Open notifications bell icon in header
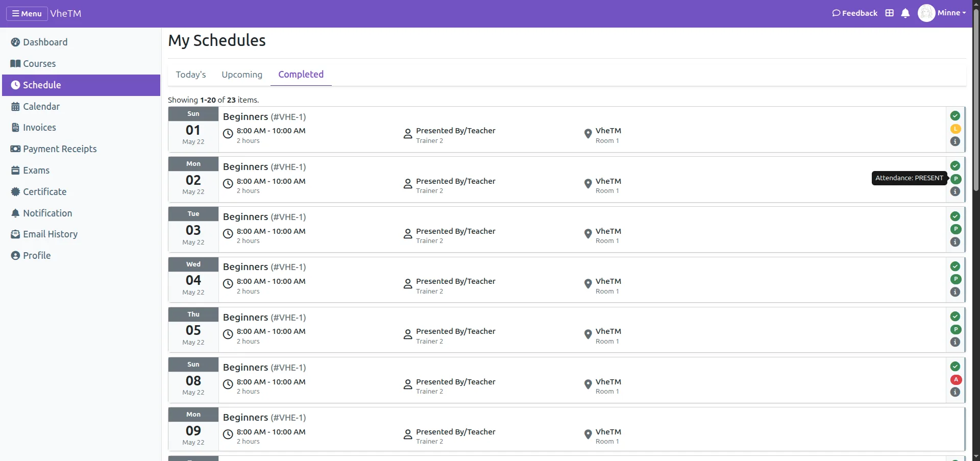The height and width of the screenshot is (461, 980). point(905,13)
